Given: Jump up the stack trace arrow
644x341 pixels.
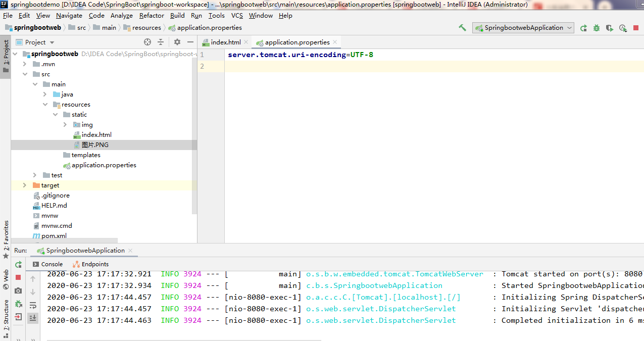Looking at the screenshot, I should coord(33,278).
